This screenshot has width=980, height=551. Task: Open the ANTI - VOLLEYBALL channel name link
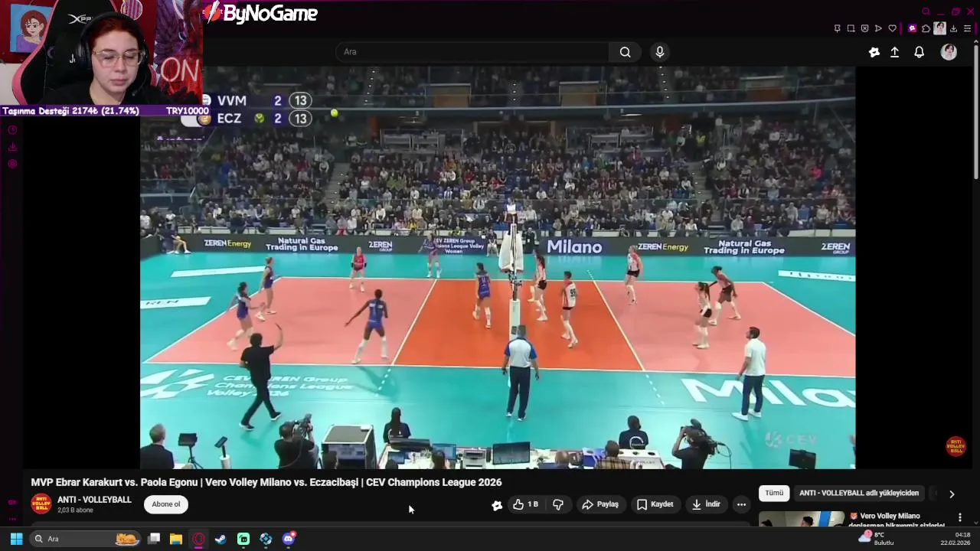[94, 500]
